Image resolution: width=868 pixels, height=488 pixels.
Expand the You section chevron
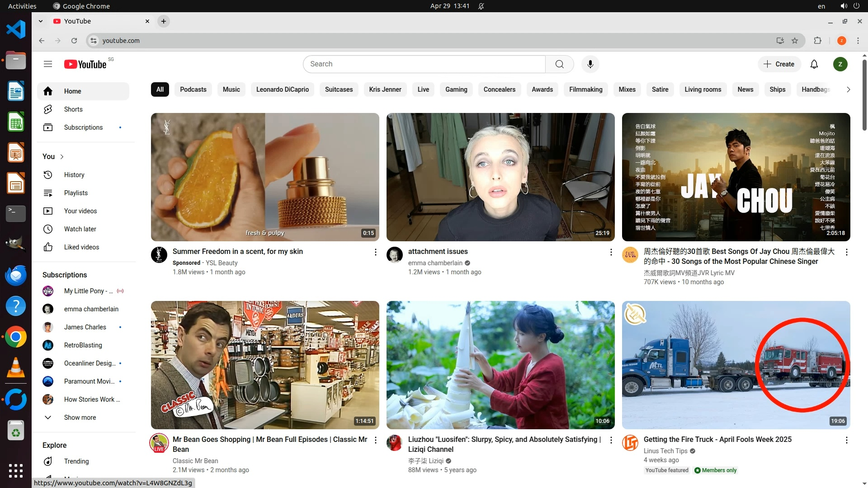(62, 157)
